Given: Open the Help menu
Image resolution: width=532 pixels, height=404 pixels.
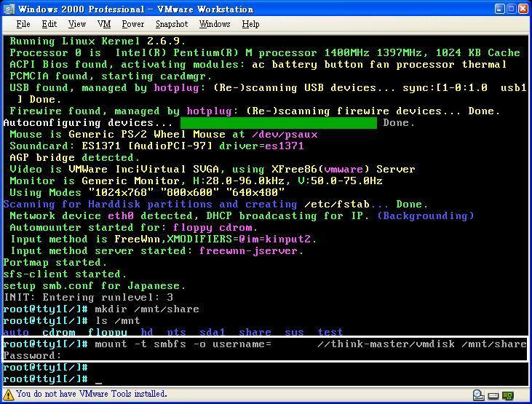Looking at the screenshot, I should pos(250,24).
